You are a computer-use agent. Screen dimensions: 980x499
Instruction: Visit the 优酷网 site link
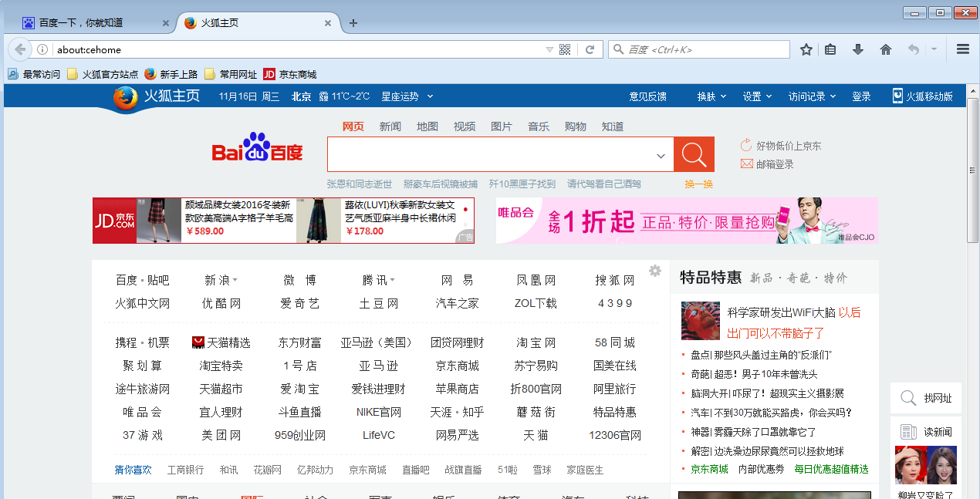point(221,303)
